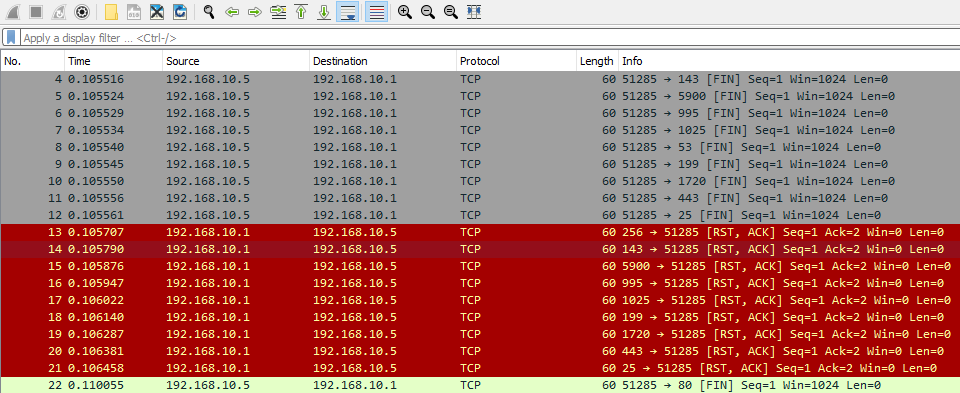Select packet 14 RST from port 143
Screen dimensions: 960x393
(480, 249)
